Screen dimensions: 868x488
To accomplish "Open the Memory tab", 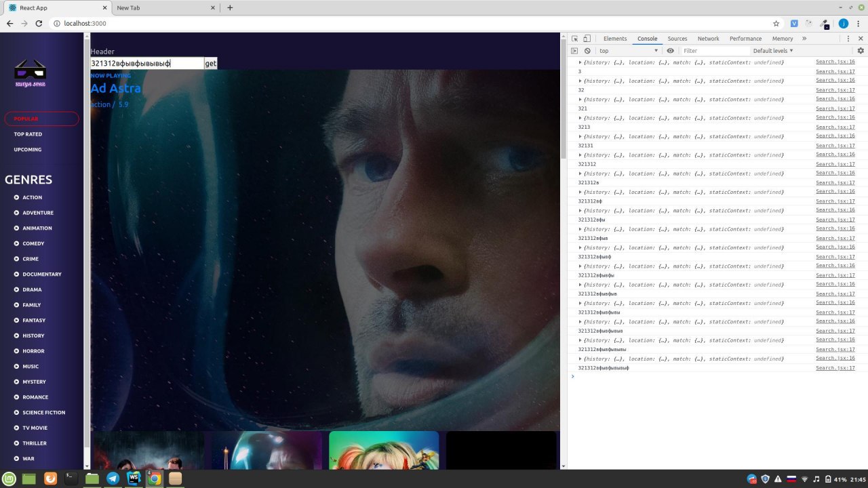I will pos(783,39).
